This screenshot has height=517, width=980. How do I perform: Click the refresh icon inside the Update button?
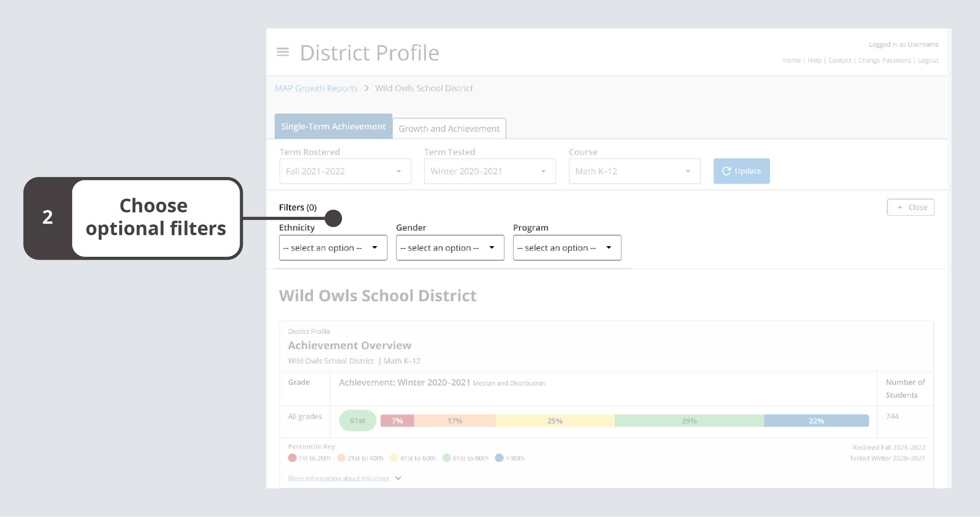point(726,171)
